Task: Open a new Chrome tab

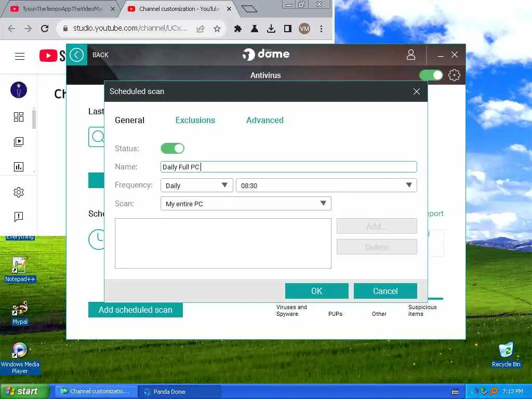Action: click(x=249, y=9)
